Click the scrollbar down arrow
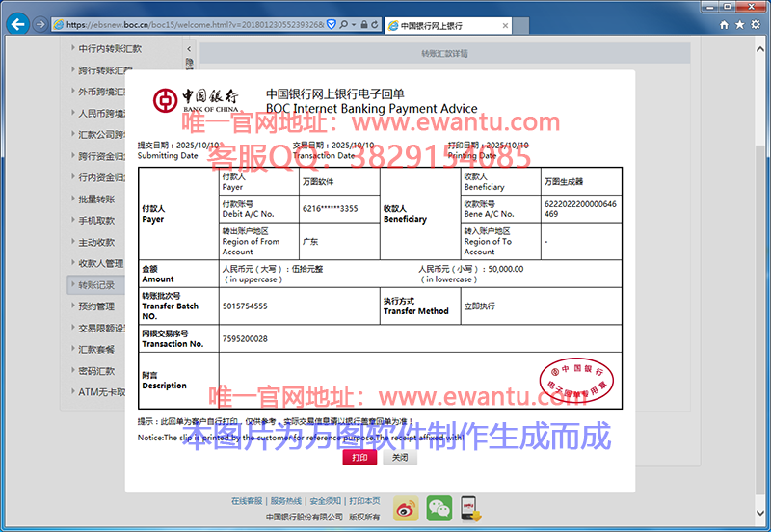 (760, 513)
